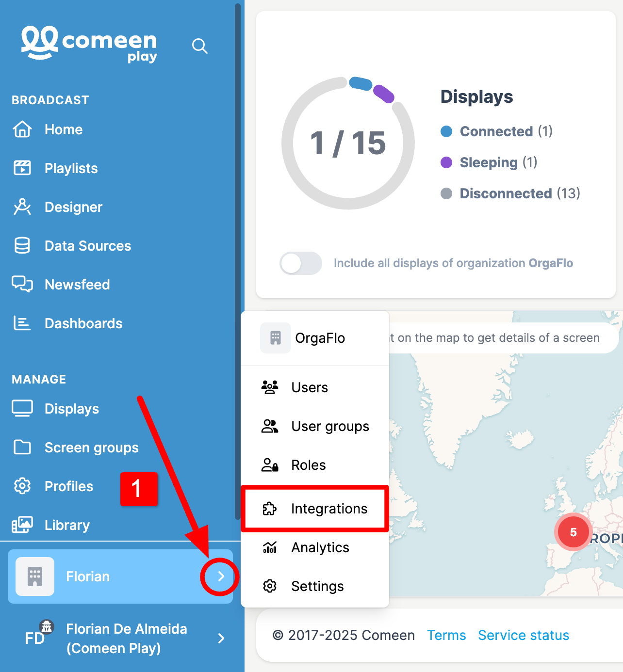623x672 pixels.
Task: Open Playlists in the sidebar
Action: point(71,168)
